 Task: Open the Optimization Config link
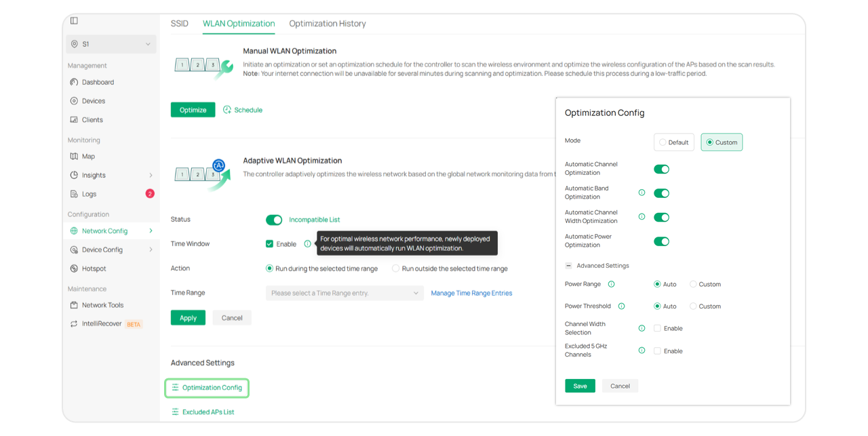click(208, 388)
